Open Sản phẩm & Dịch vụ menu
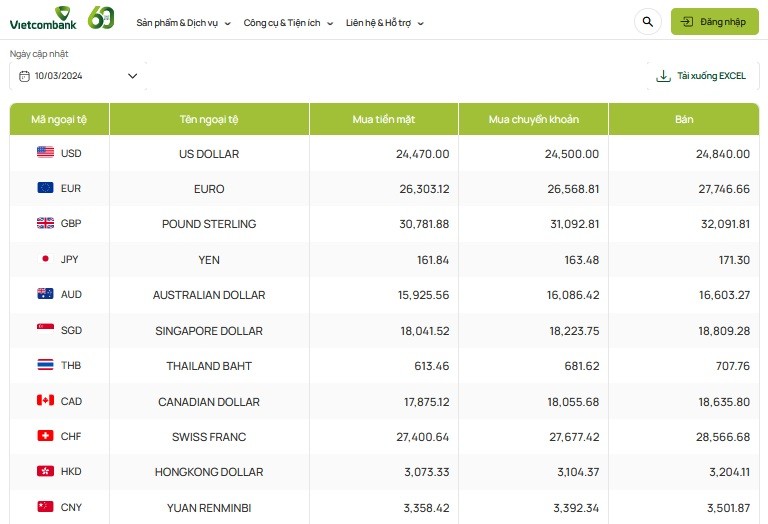768x524 pixels. point(183,22)
